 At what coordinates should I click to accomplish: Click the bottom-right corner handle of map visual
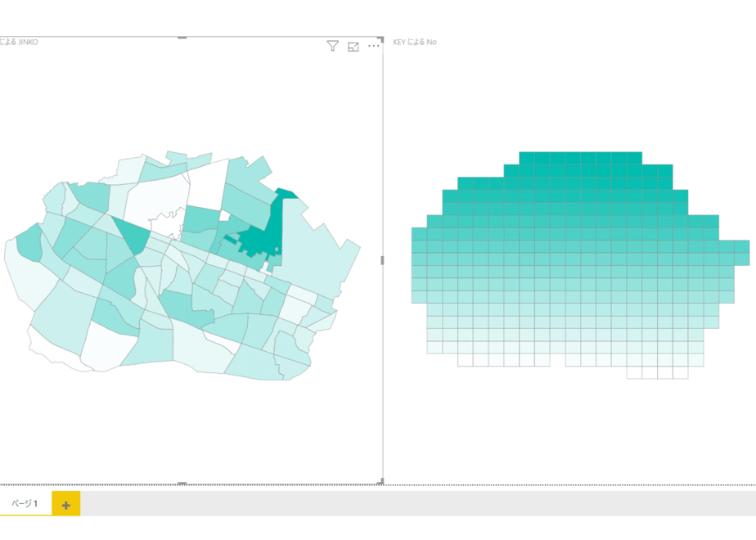pyautogui.click(x=380, y=481)
